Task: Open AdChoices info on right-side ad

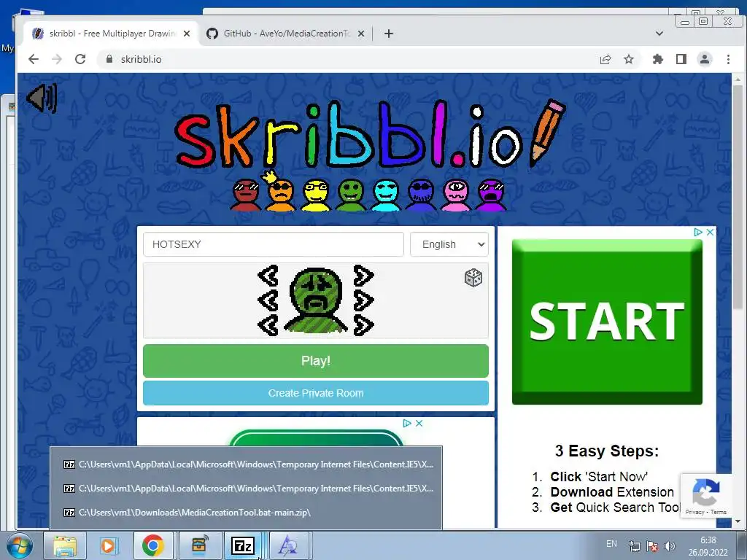Action: point(698,232)
